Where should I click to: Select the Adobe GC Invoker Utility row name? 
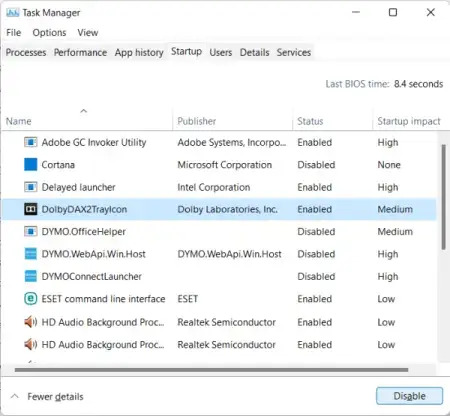pyautogui.click(x=94, y=142)
